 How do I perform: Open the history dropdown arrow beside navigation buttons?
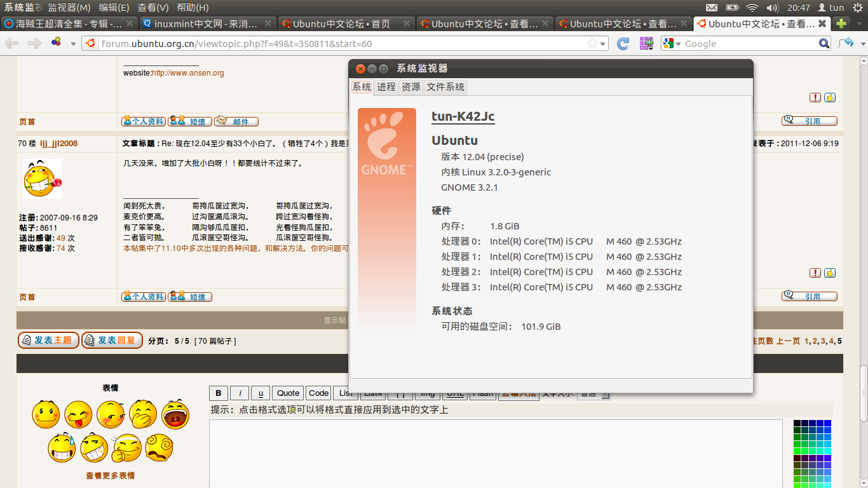73,44
